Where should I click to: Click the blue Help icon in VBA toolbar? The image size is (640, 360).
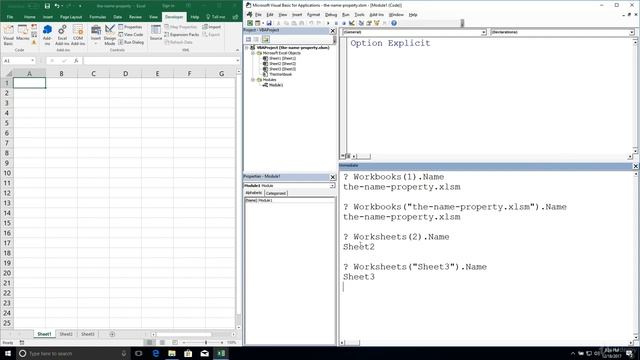tap(394, 23)
